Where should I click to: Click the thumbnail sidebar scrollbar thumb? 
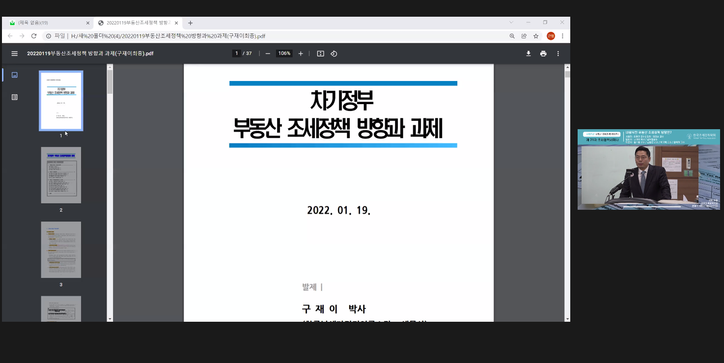tap(110, 82)
